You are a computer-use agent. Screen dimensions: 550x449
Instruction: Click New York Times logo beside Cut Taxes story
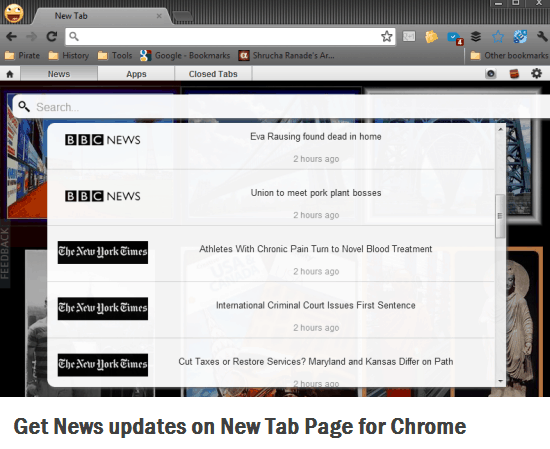coord(103,365)
